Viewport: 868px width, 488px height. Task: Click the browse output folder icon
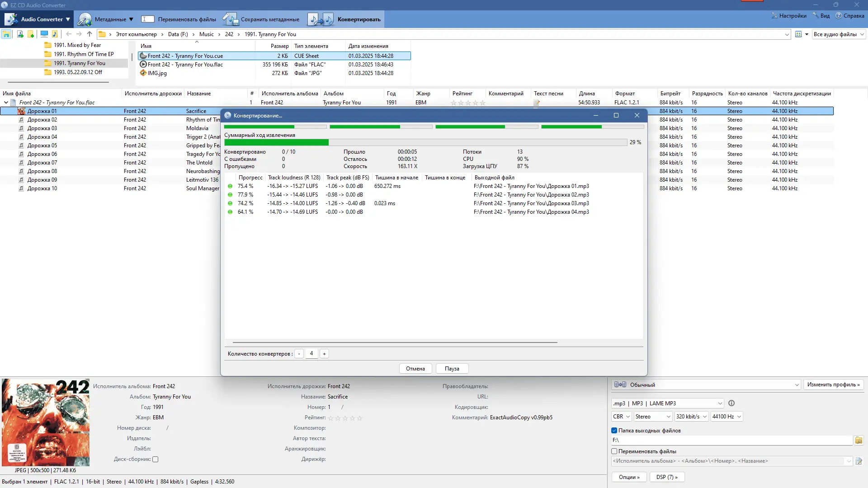pyautogui.click(x=859, y=440)
